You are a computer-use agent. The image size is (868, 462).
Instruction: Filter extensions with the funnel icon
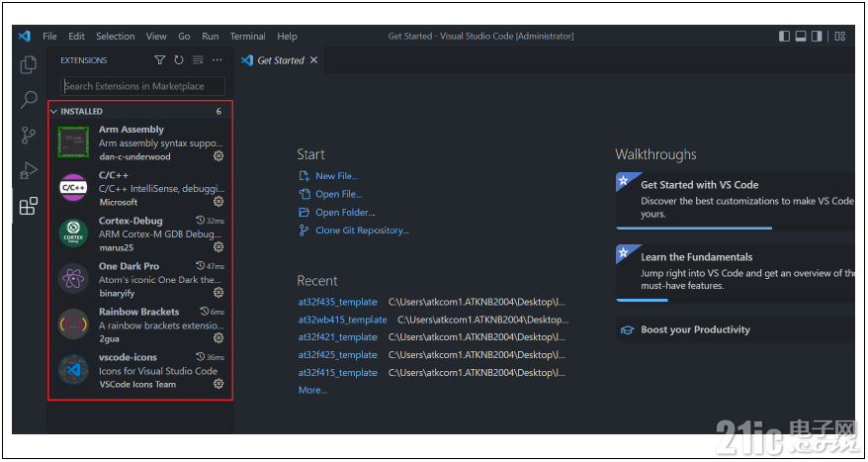coord(160,59)
